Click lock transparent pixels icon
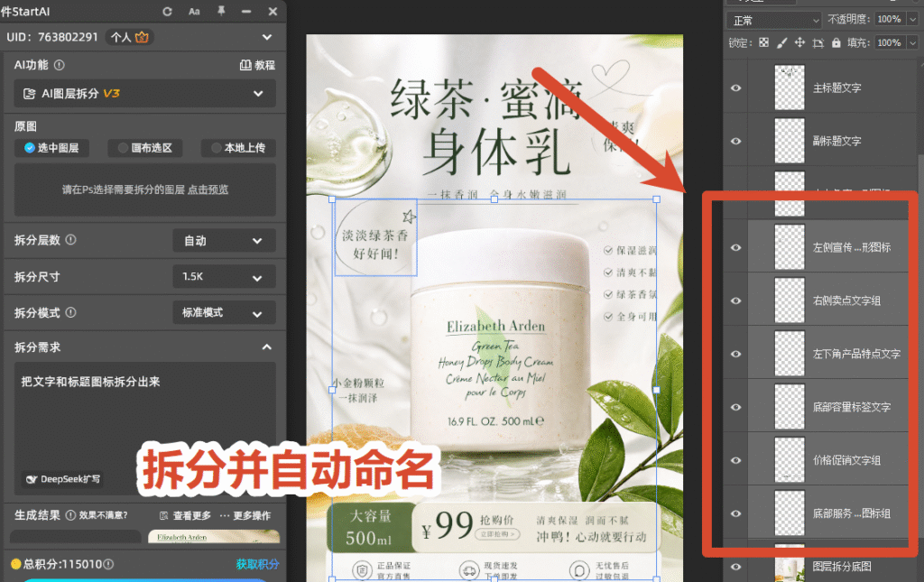 tap(763, 42)
